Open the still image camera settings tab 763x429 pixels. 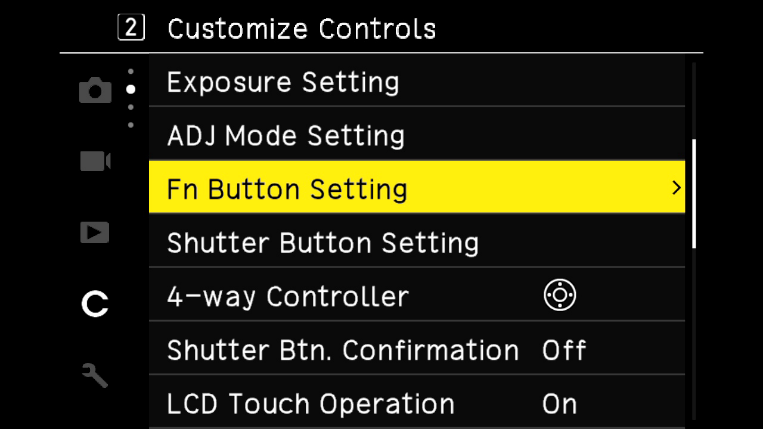tap(95, 91)
